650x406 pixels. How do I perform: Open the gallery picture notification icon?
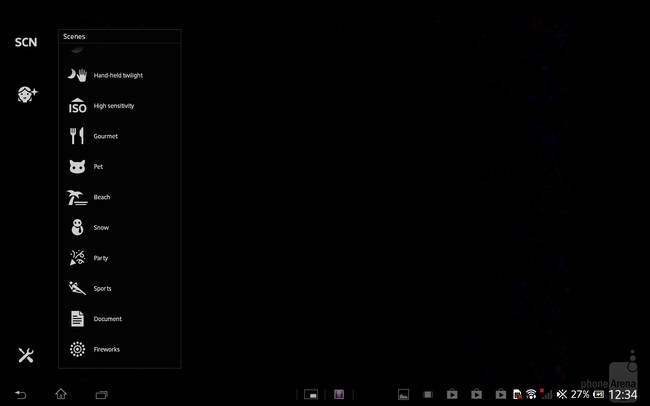(x=404, y=394)
